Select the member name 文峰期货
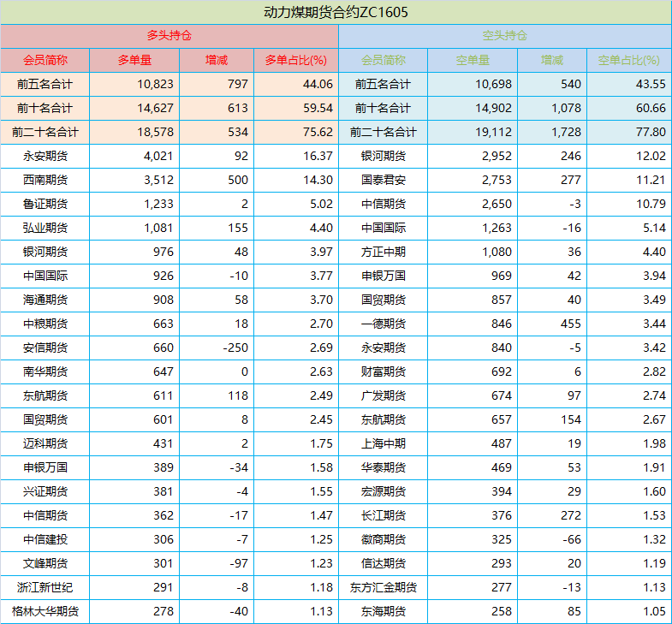672x624 pixels. coord(45,564)
